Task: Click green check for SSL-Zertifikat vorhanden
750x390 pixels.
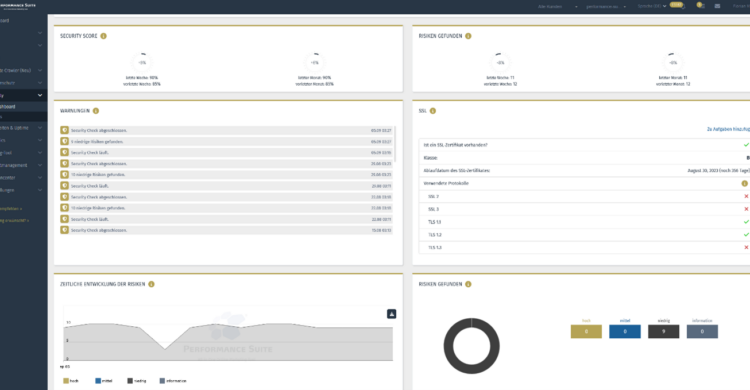Action: pos(746,145)
